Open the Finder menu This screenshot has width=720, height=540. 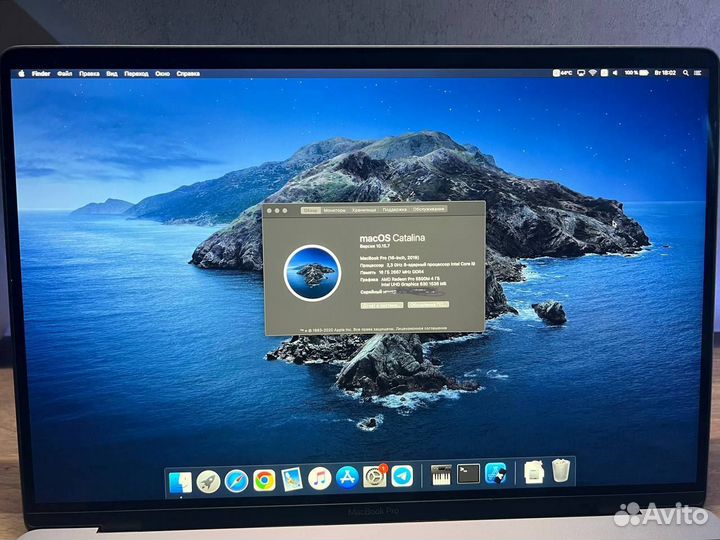(41, 73)
